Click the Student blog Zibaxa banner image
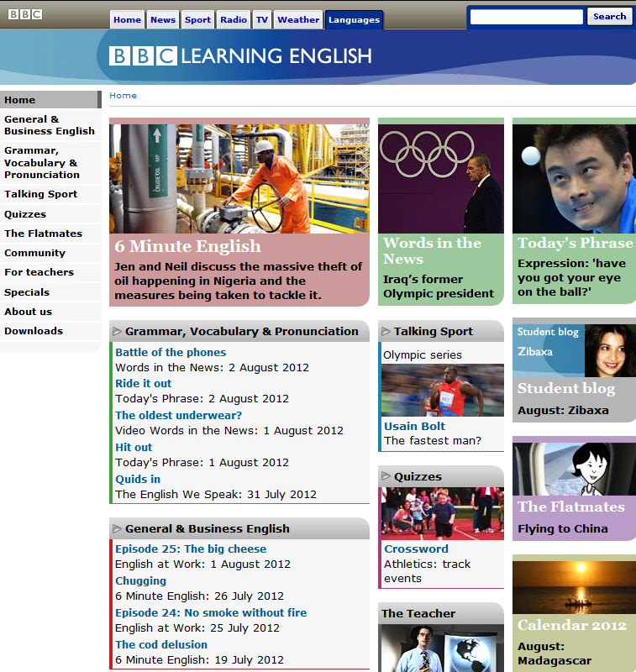This screenshot has height=672, width=636. 575,350
